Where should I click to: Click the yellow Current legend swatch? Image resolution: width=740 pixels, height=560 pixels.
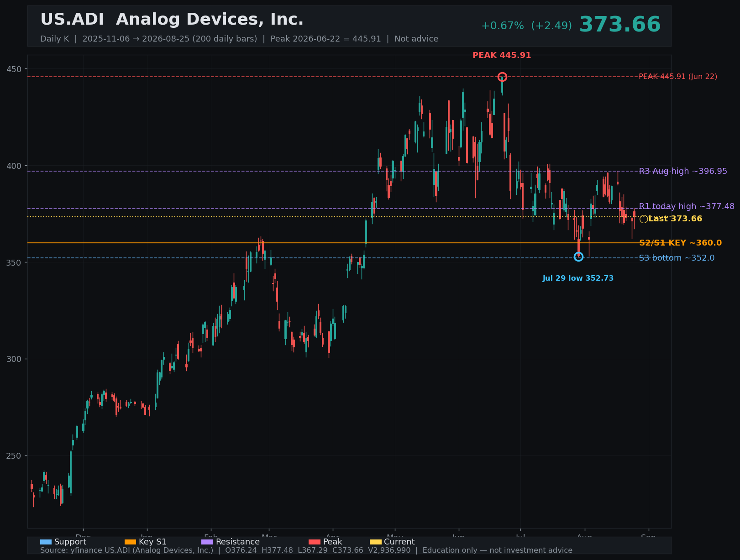[x=375, y=542]
